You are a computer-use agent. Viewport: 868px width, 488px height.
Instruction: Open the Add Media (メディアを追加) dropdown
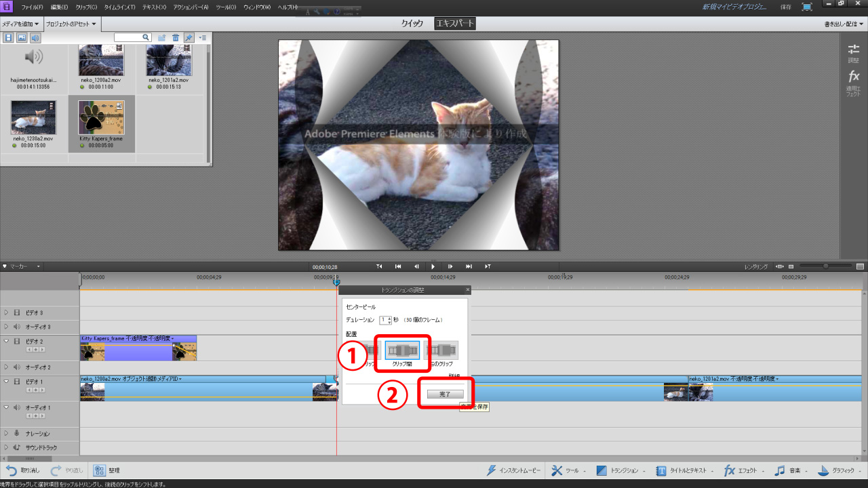point(20,24)
